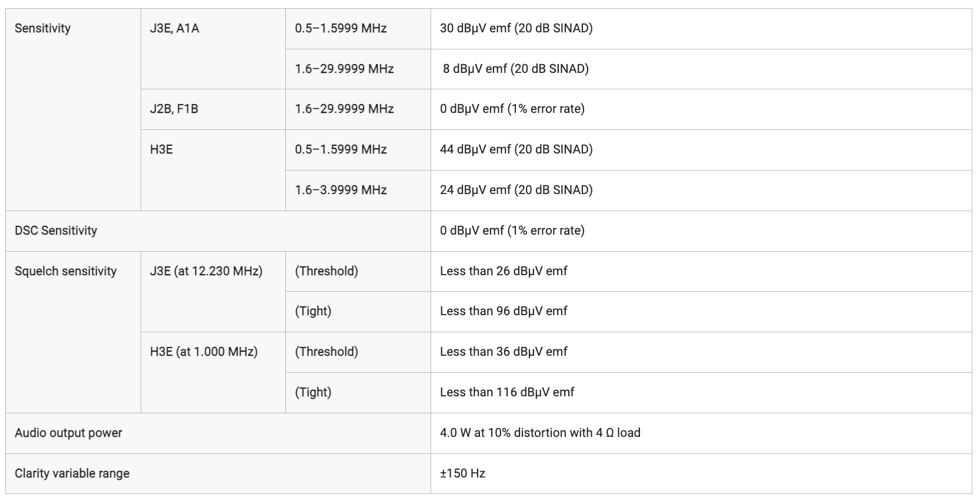Click the 0.5–1.5999 MHz cell for J3E
The width and height of the screenshot is (980, 501).
tap(358, 29)
